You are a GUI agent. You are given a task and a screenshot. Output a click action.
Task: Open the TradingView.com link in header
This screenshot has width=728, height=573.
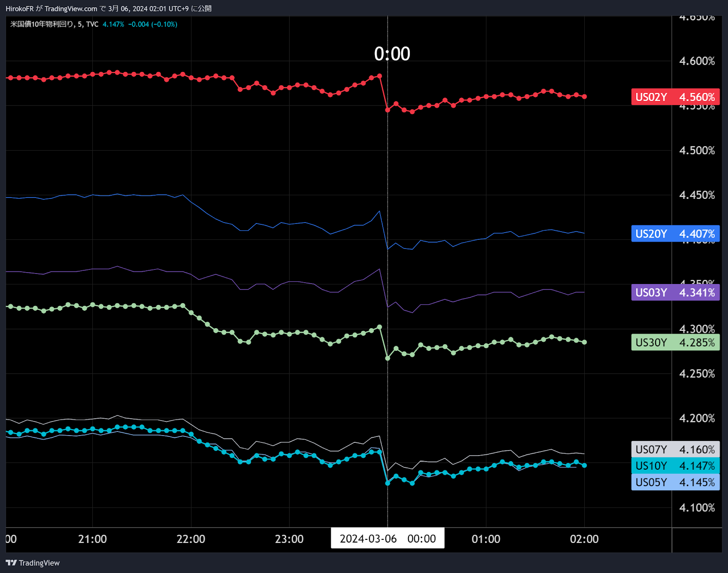71,9
